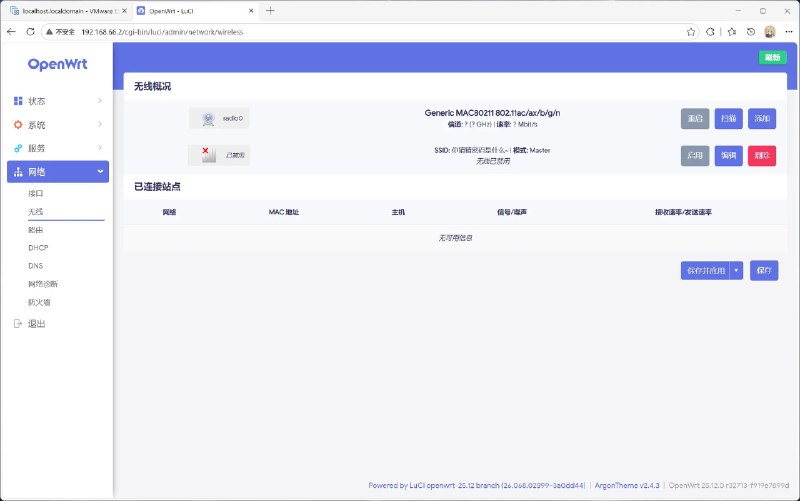The image size is (800, 501).
Task: Select the OpenWrt - LuCI browser tab
Action: click(x=194, y=11)
